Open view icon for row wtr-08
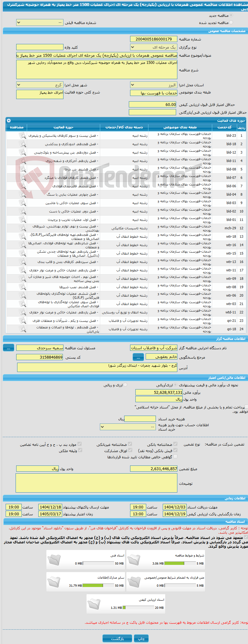The width and height of the screenshot is (248, 644). [x=22, y=287]
